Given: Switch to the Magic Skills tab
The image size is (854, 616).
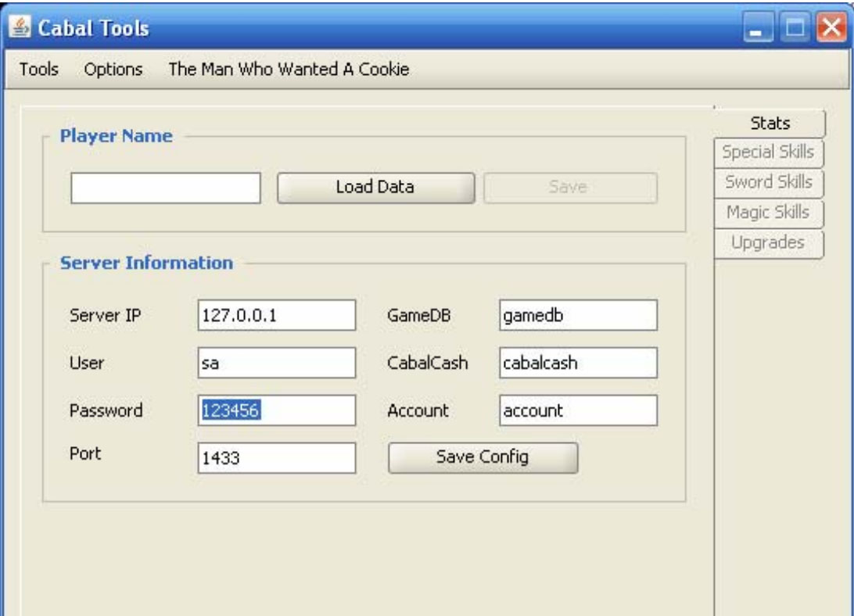Looking at the screenshot, I should tap(768, 213).
